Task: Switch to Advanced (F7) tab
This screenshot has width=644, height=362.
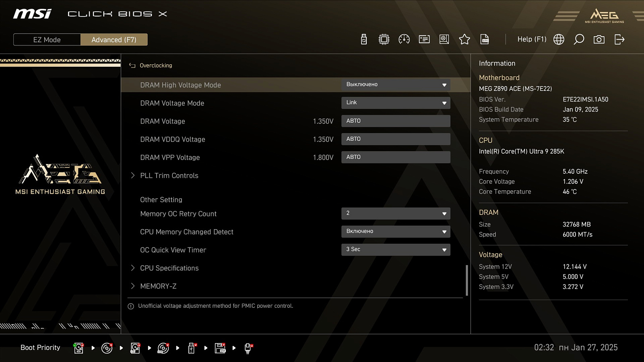Action: [114, 40]
